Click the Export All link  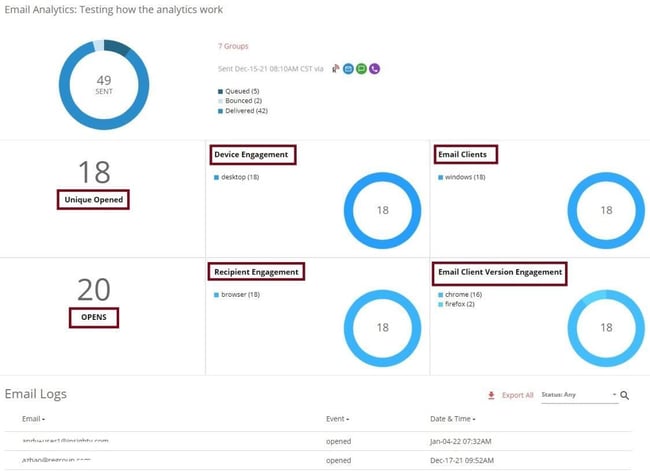click(517, 395)
